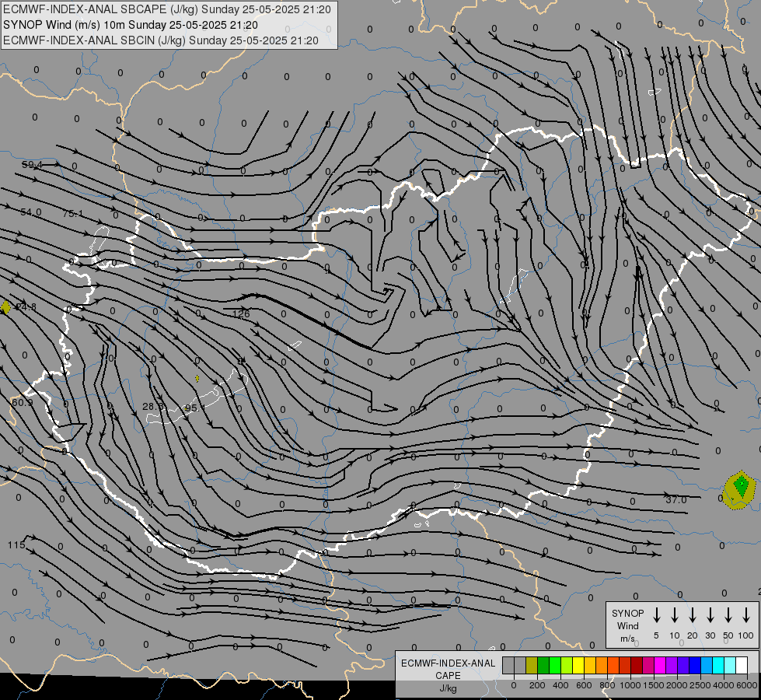This screenshot has height=700, width=761.
Task: Click the '6000' tick label on the CAPE scale
Action: pyautogui.click(x=747, y=685)
